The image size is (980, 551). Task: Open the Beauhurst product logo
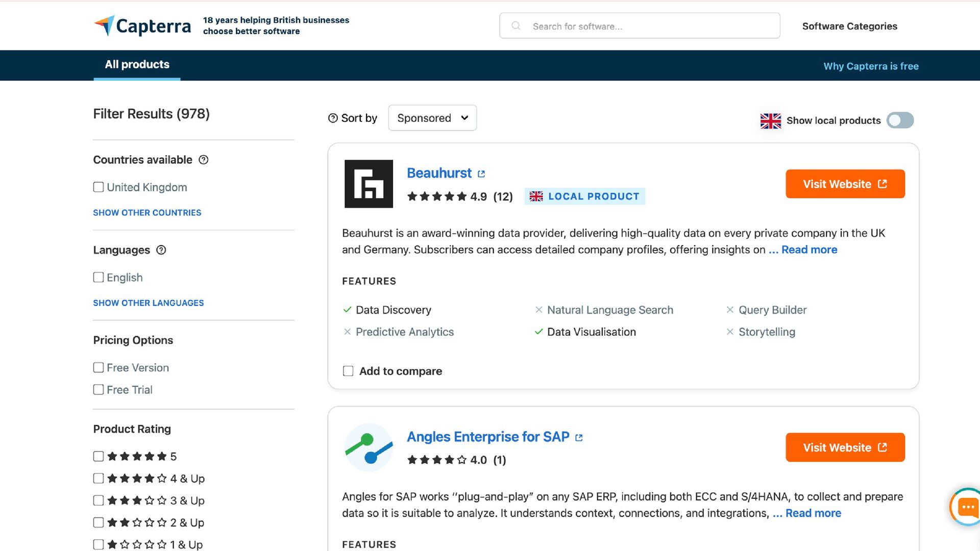tap(369, 184)
